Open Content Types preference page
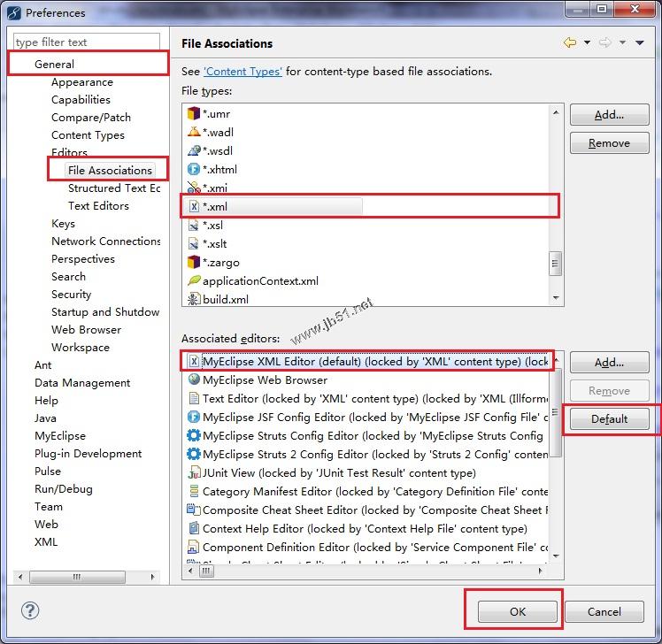Viewport: 662px width, 644px height. (x=88, y=134)
